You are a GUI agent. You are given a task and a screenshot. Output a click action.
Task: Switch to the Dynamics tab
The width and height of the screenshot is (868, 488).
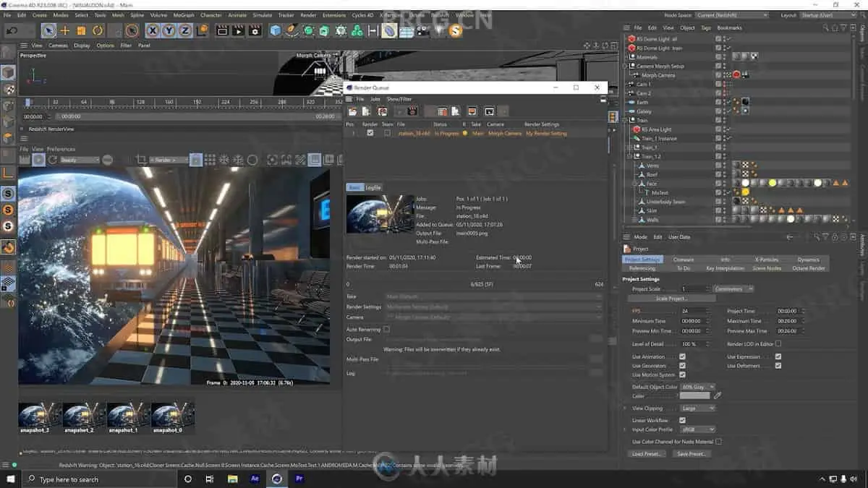(808, 260)
